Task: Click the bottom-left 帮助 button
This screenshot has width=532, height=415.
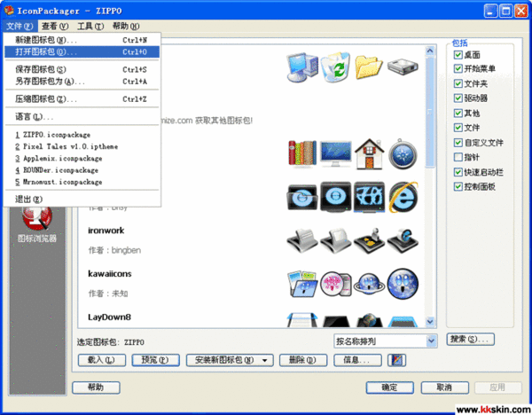Action: pyautogui.click(x=96, y=388)
